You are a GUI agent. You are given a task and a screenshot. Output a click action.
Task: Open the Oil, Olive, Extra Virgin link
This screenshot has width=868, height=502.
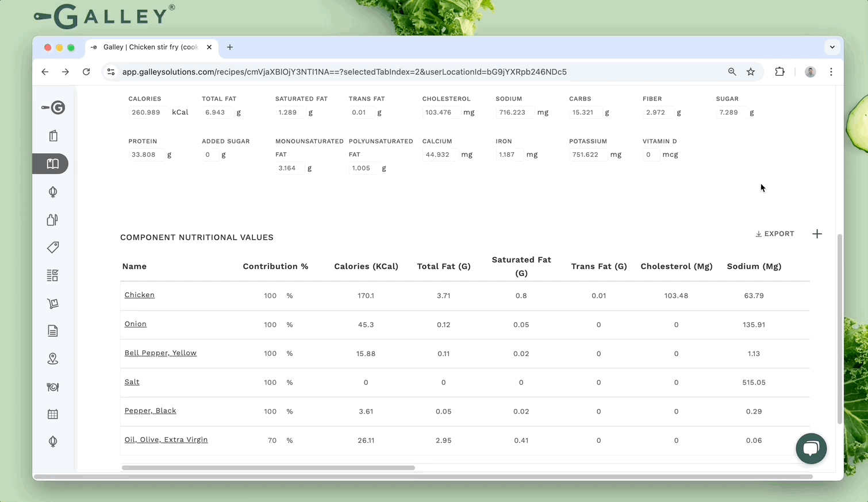point(166,439)
